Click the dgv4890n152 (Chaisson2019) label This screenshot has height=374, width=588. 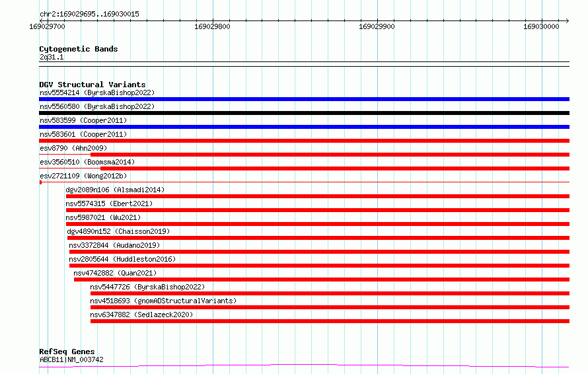[x=118, y=231]
